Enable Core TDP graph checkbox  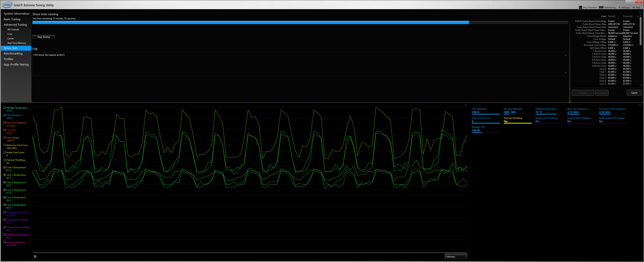click(x=4, y=130)
